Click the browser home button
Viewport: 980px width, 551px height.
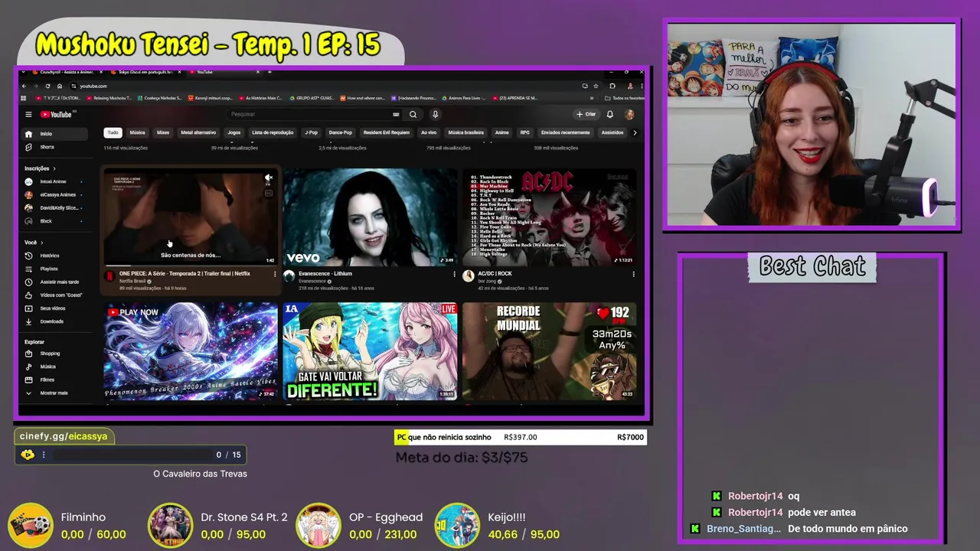[x=60, y=86]
